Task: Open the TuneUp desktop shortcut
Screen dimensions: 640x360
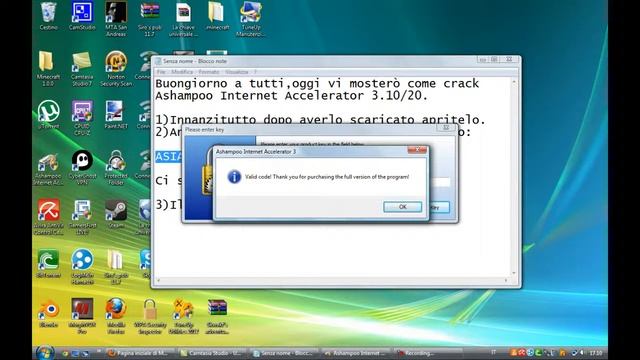Action: [x=251, y=19]
